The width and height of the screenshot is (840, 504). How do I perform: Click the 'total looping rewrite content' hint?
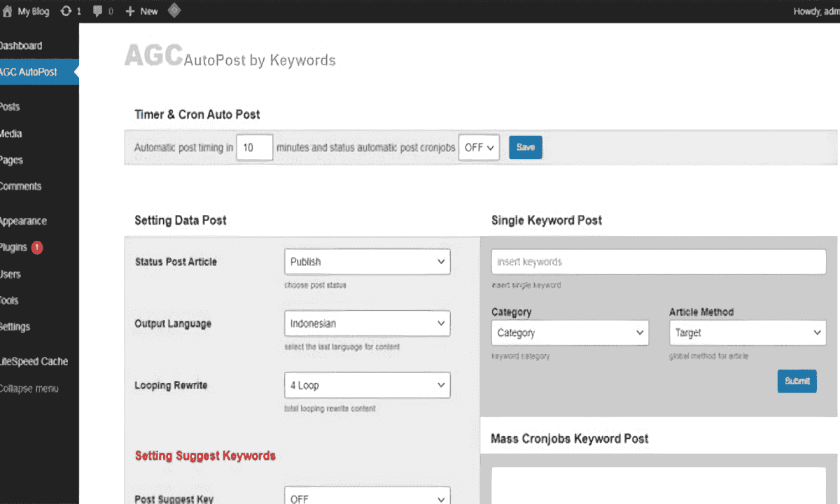[x=330, y=409]
